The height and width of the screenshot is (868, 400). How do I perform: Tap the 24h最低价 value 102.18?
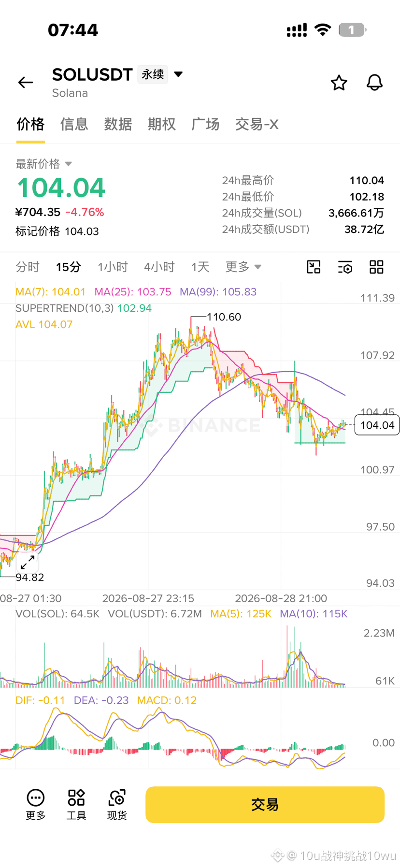tap(367, 197)
